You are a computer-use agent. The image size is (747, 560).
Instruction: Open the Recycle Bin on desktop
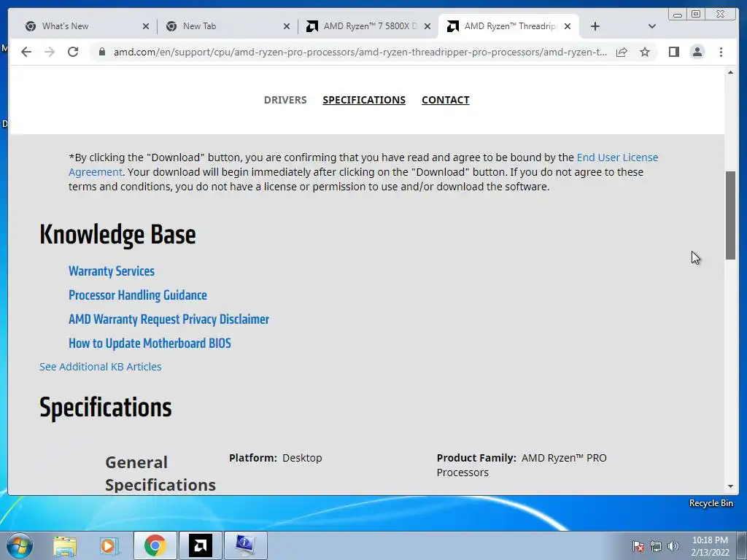711,503
